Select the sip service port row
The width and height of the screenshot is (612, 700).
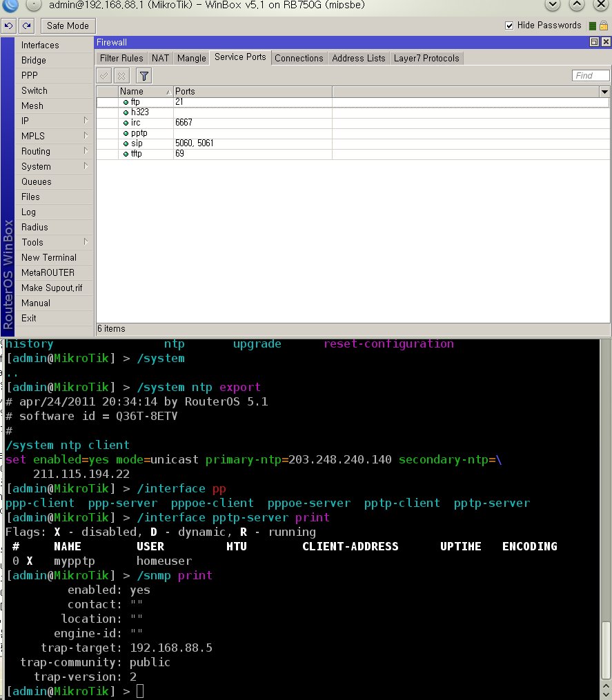[x=353, y=143]
